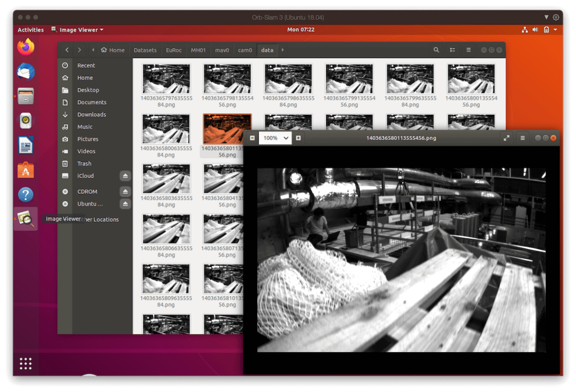Eject the iCloud volume
576x392 pixels.
125,176
